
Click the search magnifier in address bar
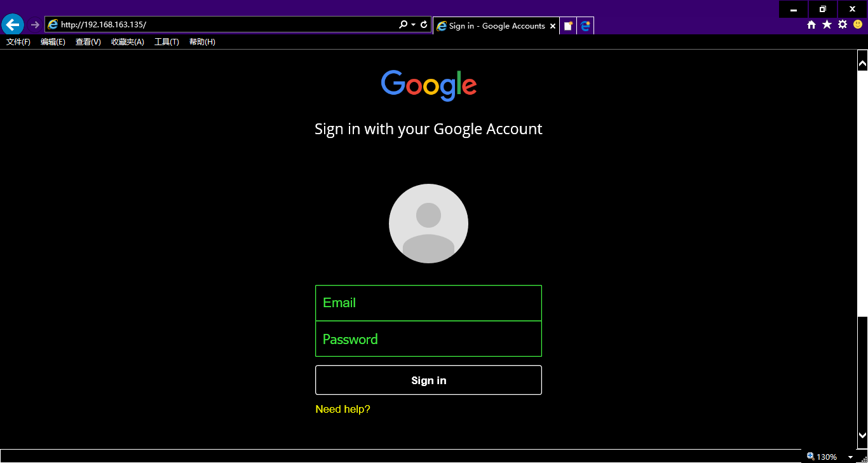click(x=403, y=25)
